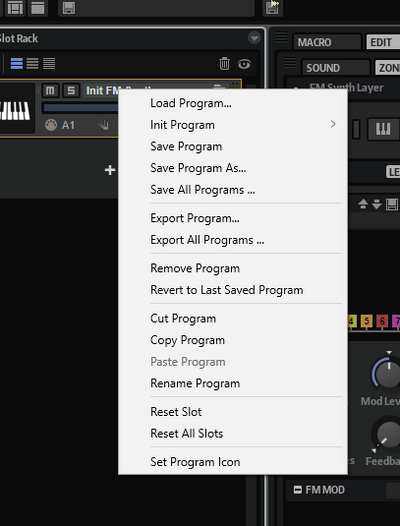
Task: Mute the slot with the M button
Action: coord(50,91)
